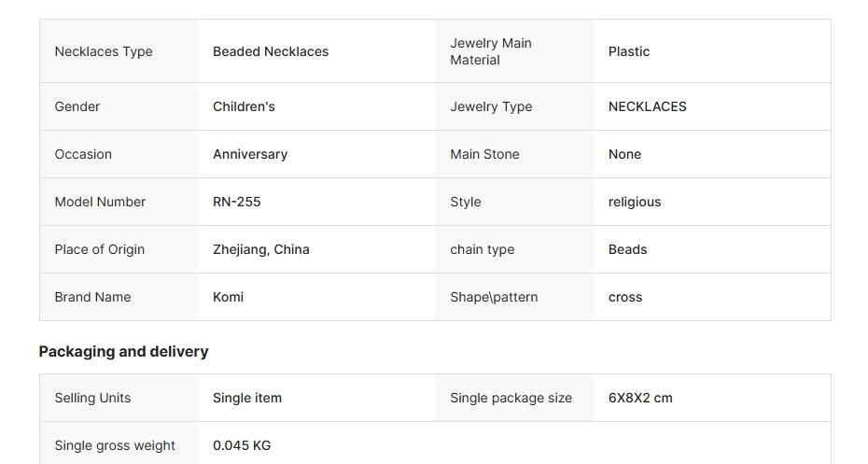Click the Jewelry Main Material label
The width and height of the screenshot is (868, 464).
pyautogui.click(x=490, y=51)
